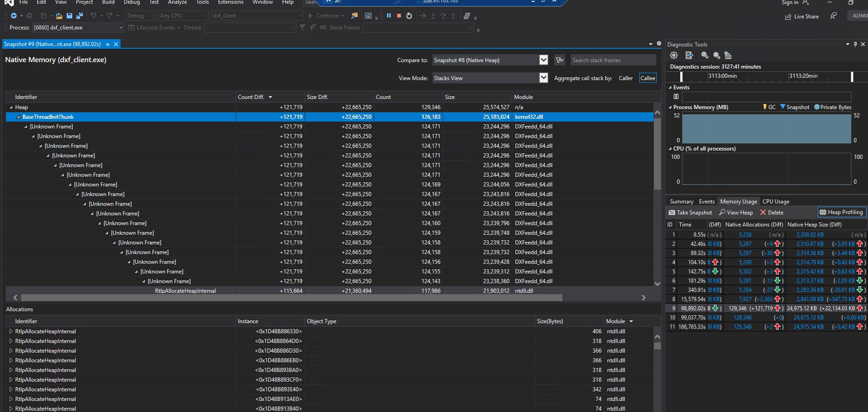Image resolution: width=868 pixels, height=412 pixels.
Task: Sort by the Count Diff. column header
Action: [x=270, y=97]
